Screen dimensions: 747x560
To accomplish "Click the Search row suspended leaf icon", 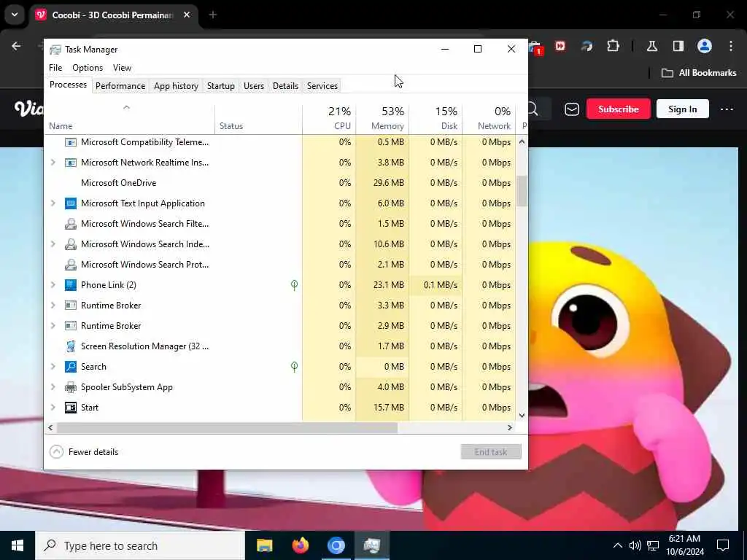I will pos(295,367).
